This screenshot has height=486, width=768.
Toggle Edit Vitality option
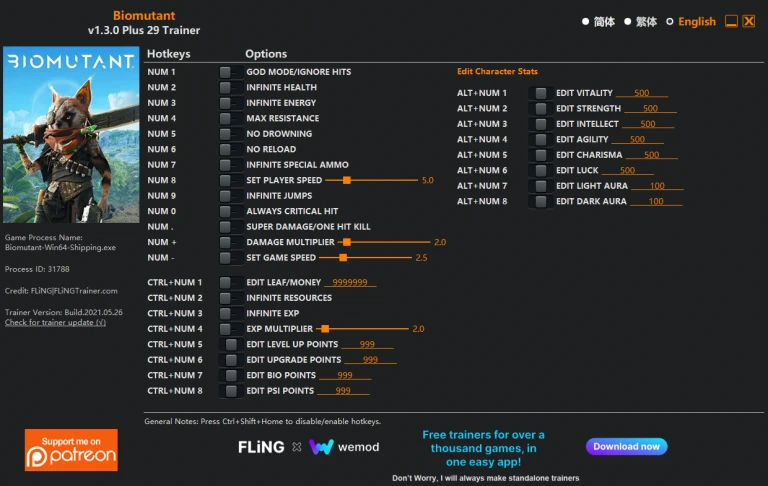coord(540,93)
